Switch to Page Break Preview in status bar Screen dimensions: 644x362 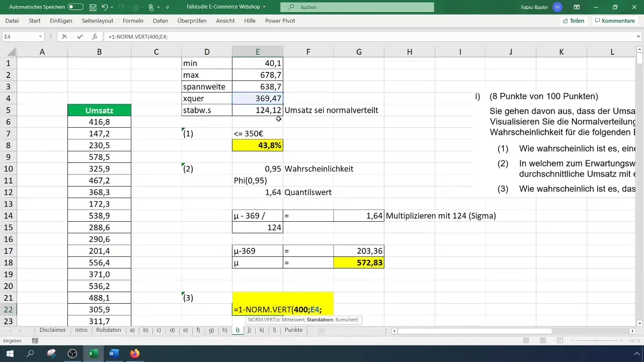[x=559, y=341]
